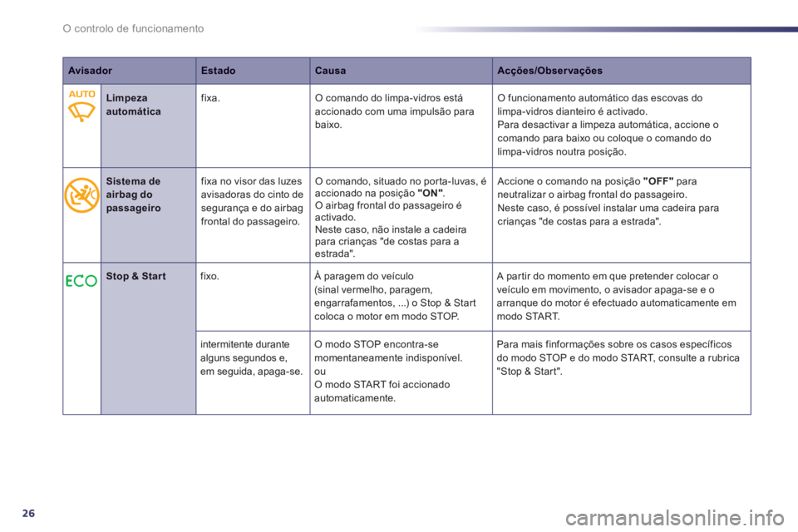
Task: Select the Avisador column header
Action: [90, 71]
